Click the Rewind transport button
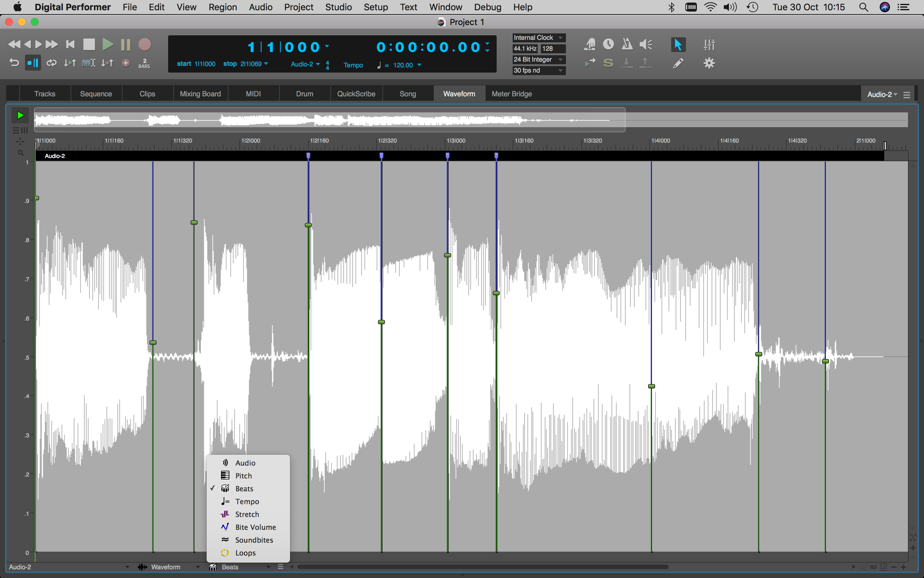 click(14, 45)
